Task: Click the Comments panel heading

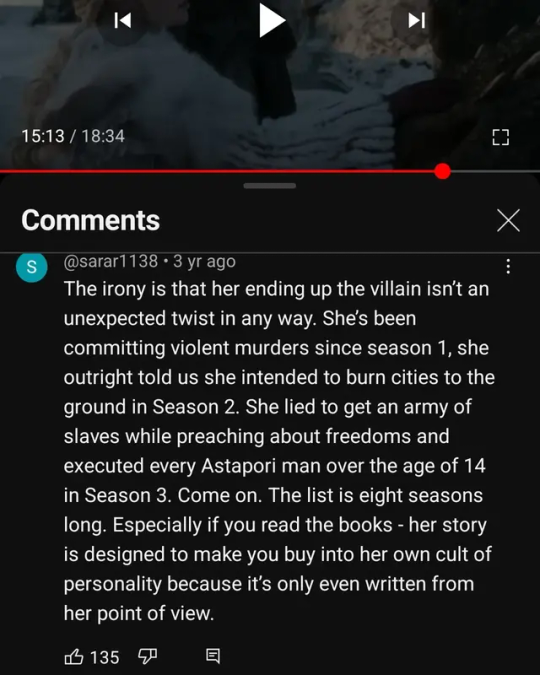Action: (x=90, y=220)
